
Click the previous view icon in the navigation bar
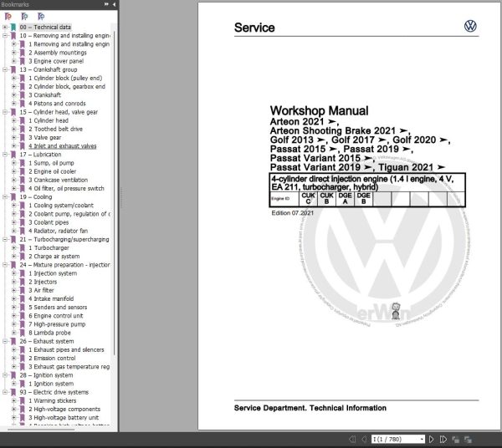click(456, 440)
